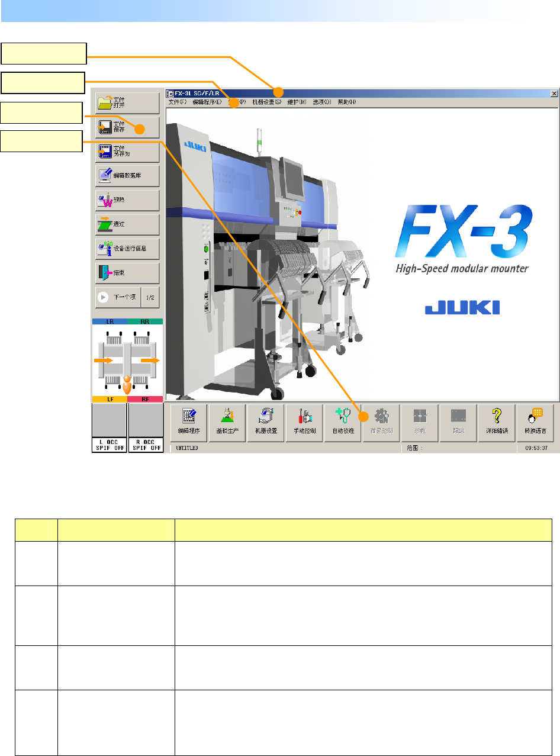Screen dimensions: 560x756
Task: Click the 文件保存 (save file) button
Action: pos(127,127)
